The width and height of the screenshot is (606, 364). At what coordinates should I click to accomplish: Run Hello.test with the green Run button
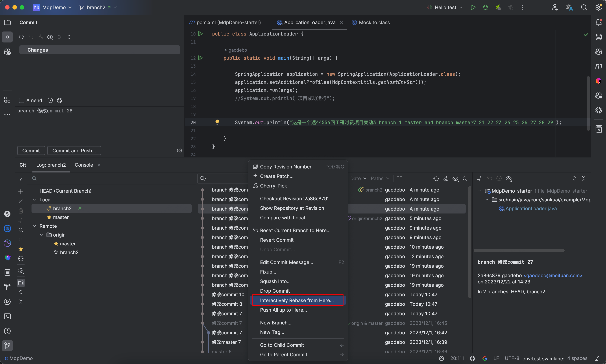click(473, 7)
